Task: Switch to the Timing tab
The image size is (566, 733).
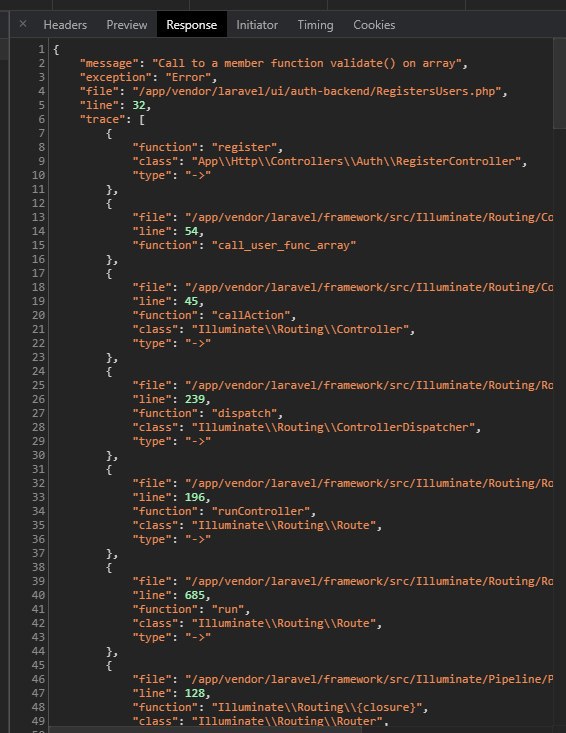Action: pyautogui.click(x=315, y=25)
